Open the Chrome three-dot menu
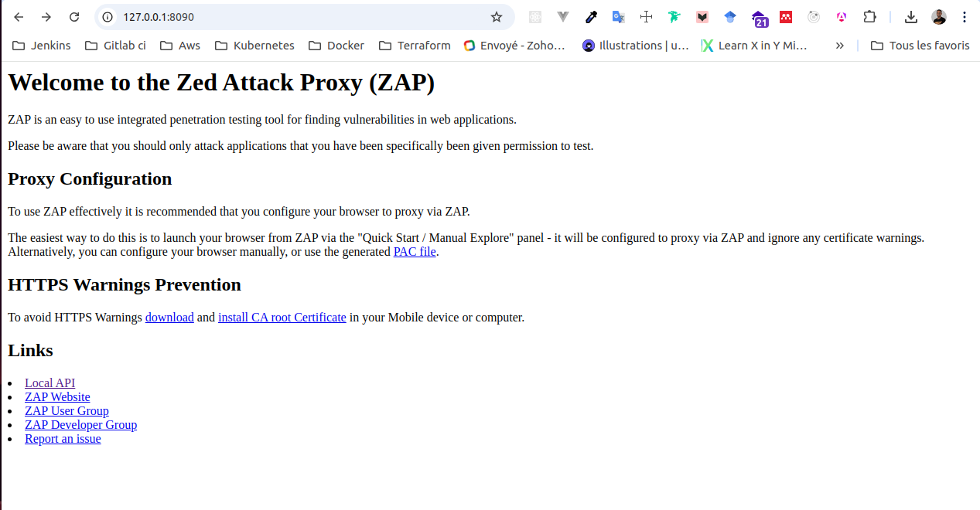This screenshot has height=510, width=980. tap(965, 17)
